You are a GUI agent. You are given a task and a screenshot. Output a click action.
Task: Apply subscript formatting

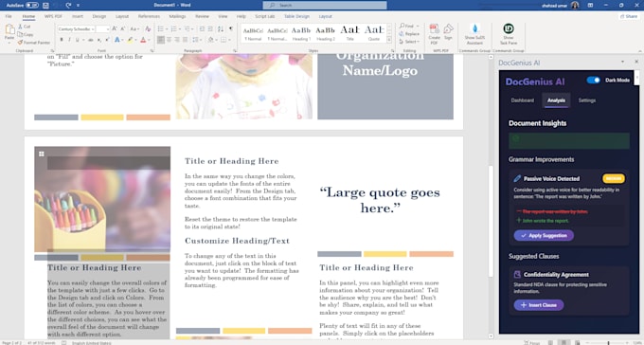click(x=100, y=40)
